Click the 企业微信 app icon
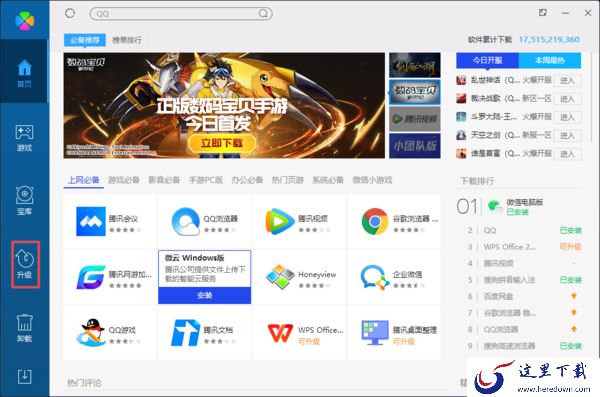 coord(375,277)
